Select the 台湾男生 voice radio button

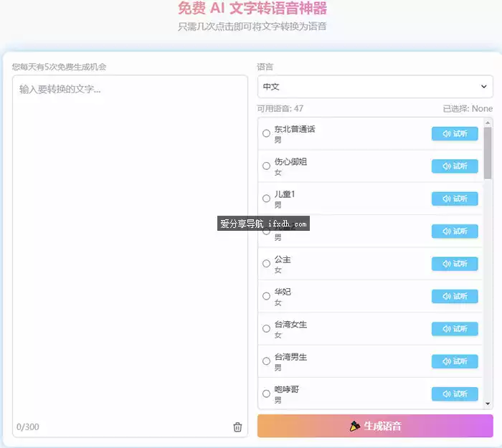coord(266,361)
